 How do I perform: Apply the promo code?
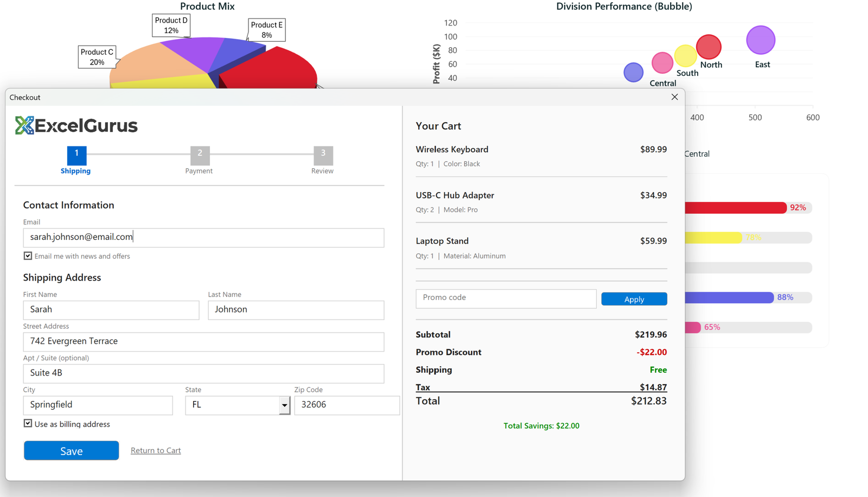pyautogui.click(x=634, y=299)
